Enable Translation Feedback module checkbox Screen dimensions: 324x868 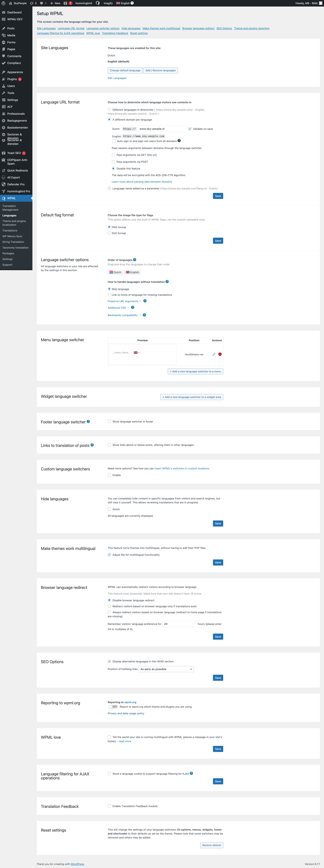(x=109, y=806)
